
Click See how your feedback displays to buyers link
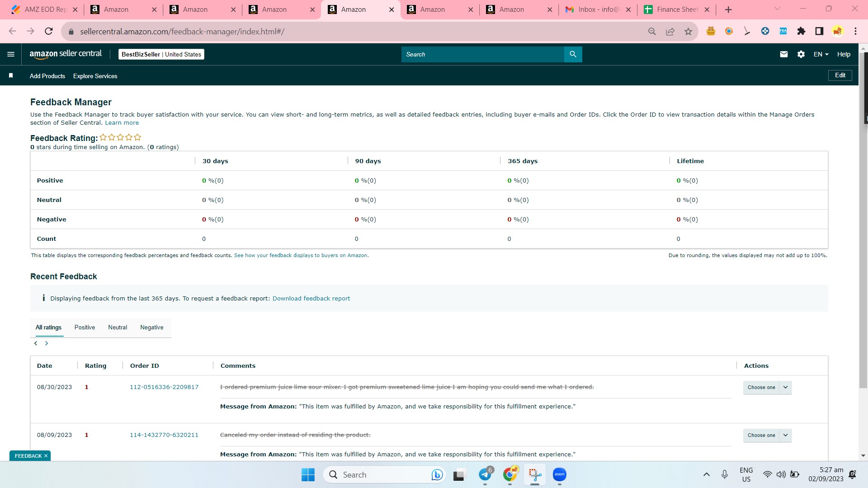point(301,256)
